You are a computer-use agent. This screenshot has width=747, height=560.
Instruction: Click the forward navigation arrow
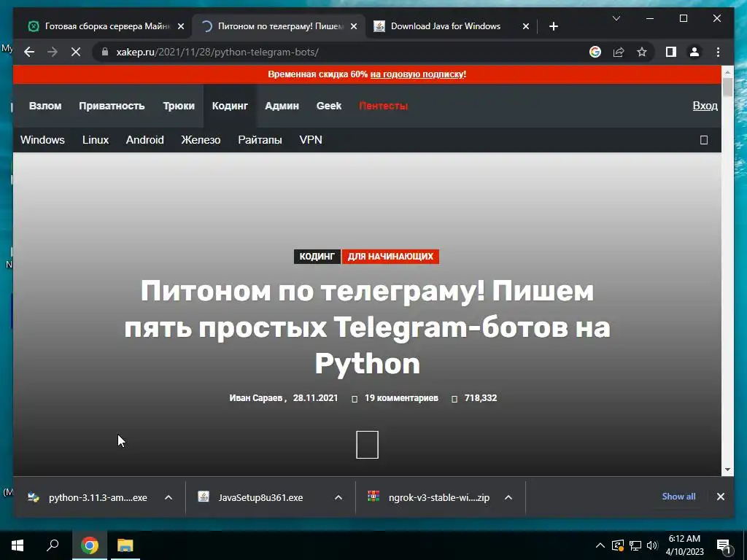click(53, 52)
